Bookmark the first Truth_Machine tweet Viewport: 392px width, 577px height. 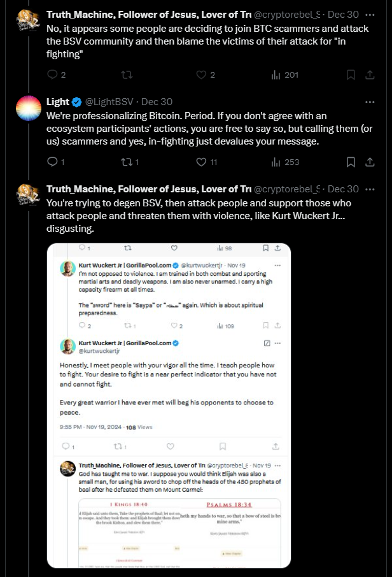pos(351,75)
